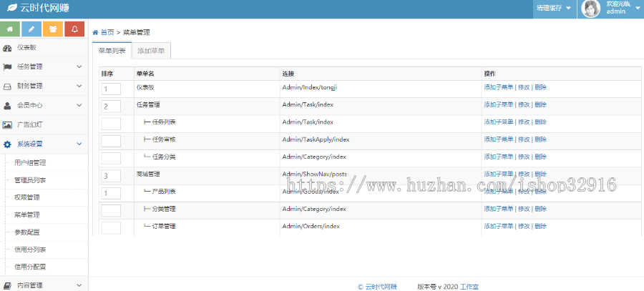Click the 工作室 footer link
Viewport: 644px width, 291px height.
[469, 287]
